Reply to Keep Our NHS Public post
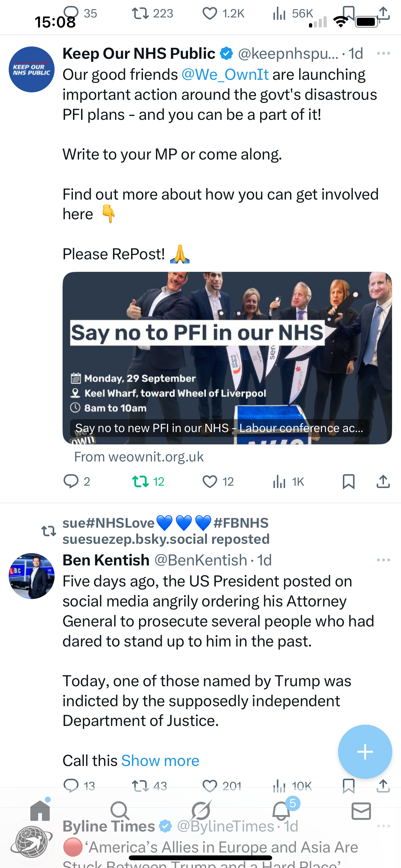 click(x=77, y=481)
